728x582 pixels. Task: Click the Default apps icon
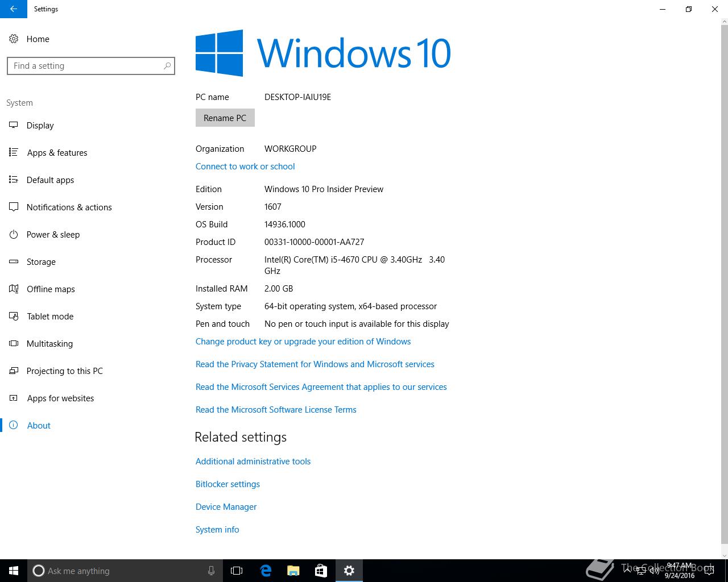point(14,180)
